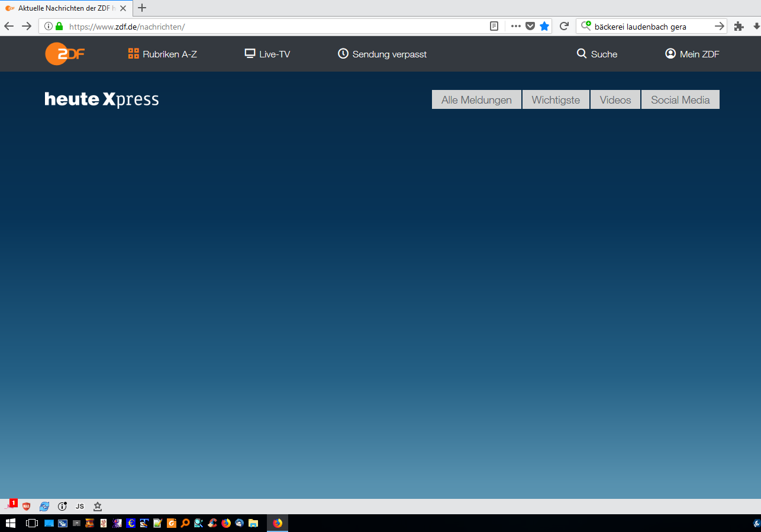Open CCleaner from the taskbar
Image resolution: width=761 pixels, height=532 pixels.
(212, 523)
